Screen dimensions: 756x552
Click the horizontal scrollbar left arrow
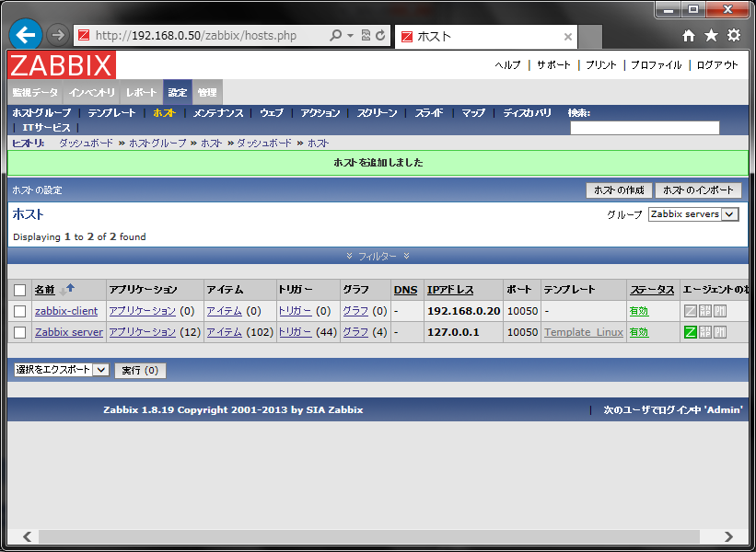(28, 536)
